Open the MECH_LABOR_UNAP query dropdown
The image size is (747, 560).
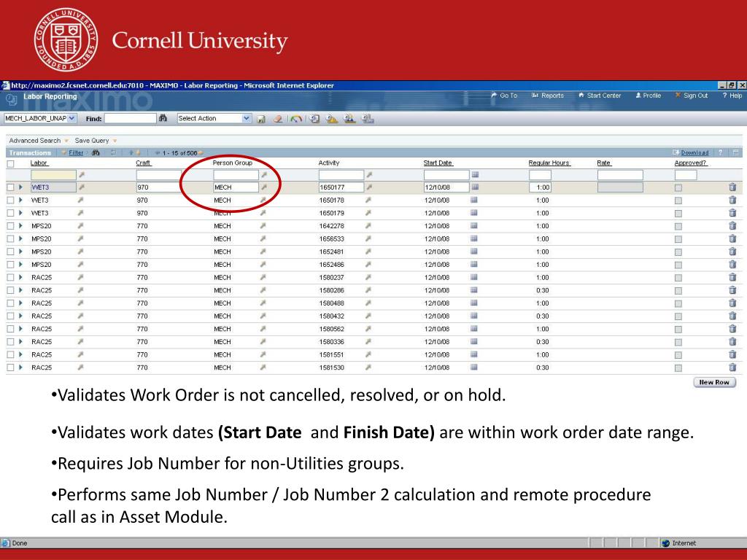[72, 118]
